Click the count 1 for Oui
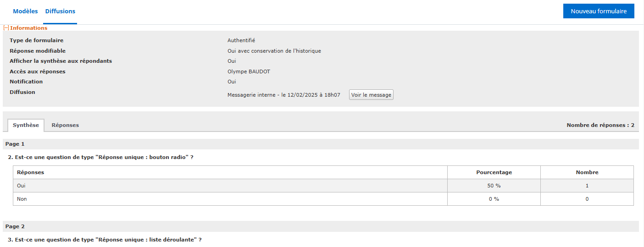This screenshot has height=247, width=644. pyautogui.click(x=587, y=186)
